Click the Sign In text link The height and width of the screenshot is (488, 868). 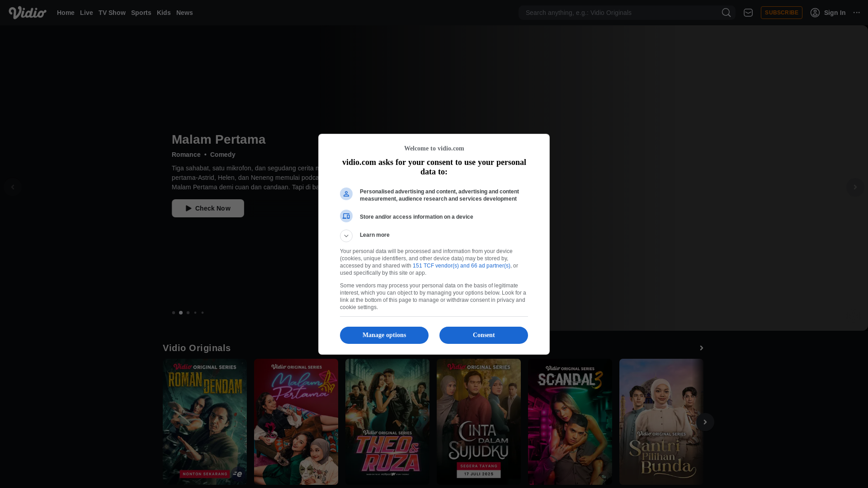835,13
